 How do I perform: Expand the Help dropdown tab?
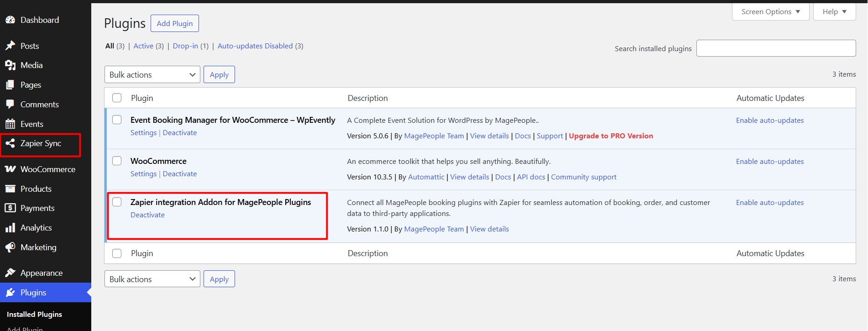(834, 12)
